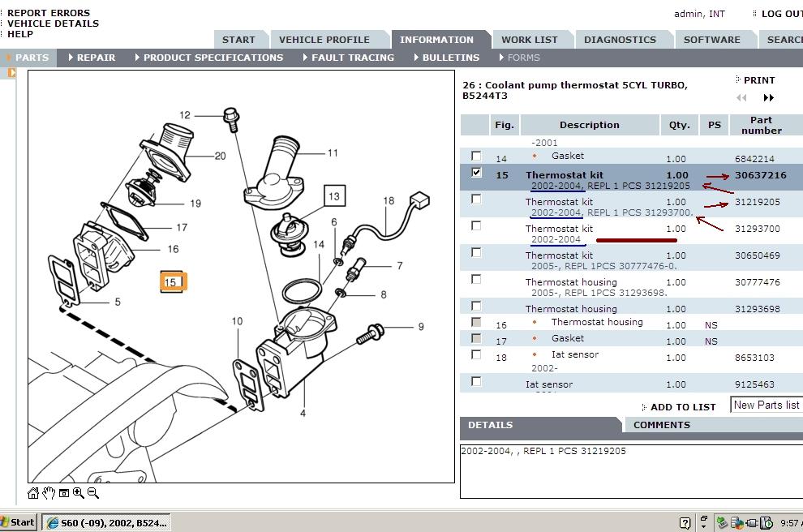This screenshot has width=803, height=532.
Task: Check the checkbox for part 31219205
Action: [x=476, y=199]
